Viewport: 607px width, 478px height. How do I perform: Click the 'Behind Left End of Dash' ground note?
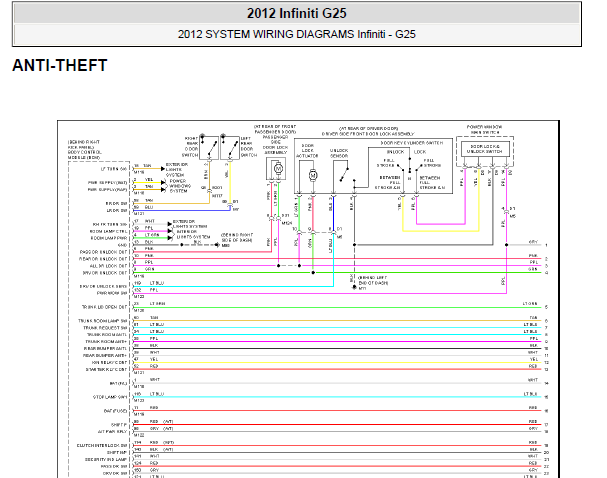[x=372, y=281]
